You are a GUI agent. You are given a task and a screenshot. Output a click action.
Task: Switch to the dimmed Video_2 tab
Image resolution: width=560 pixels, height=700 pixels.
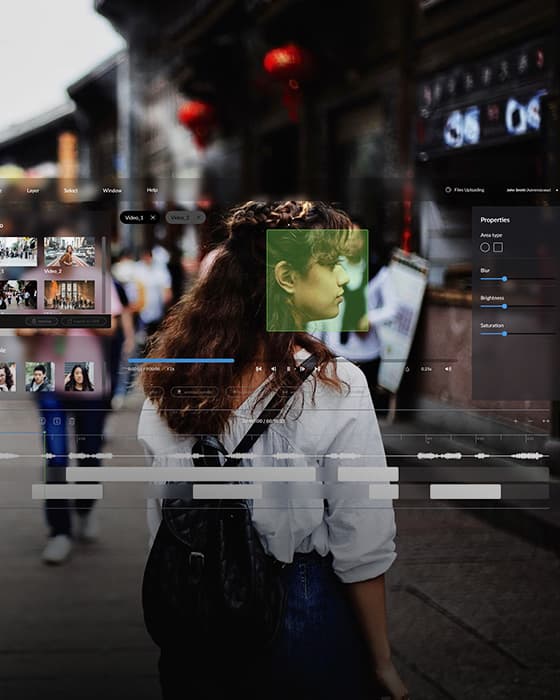(185, 217)
